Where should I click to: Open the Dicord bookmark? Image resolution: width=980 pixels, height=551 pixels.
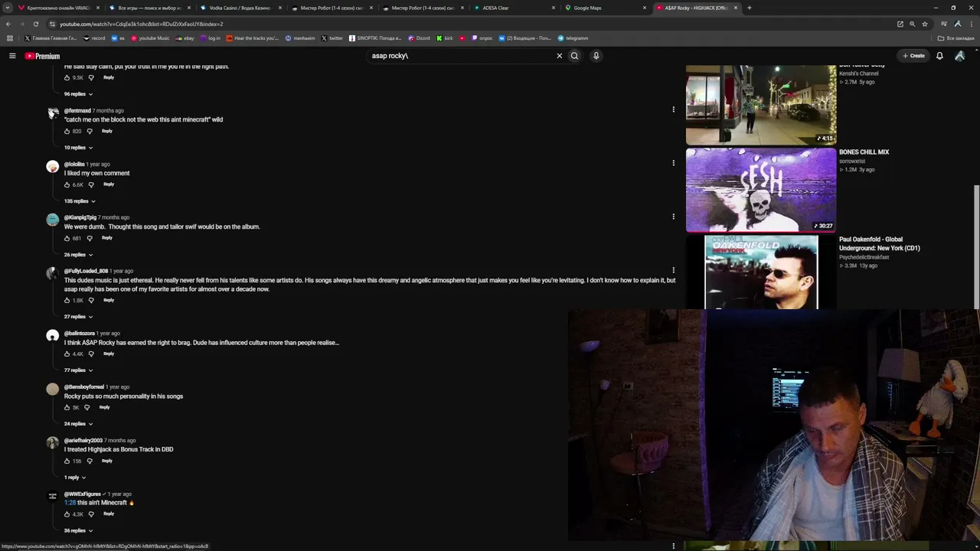pos(419,38)
